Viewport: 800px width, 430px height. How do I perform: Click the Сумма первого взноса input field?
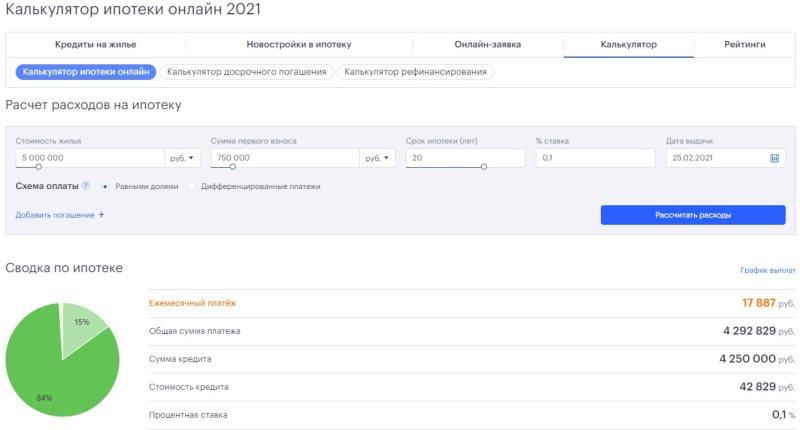click(284, 158)
